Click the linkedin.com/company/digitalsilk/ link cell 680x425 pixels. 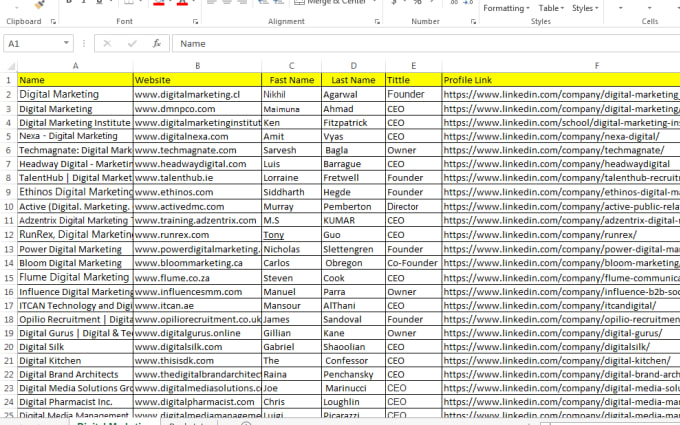(x=561, y=347)
